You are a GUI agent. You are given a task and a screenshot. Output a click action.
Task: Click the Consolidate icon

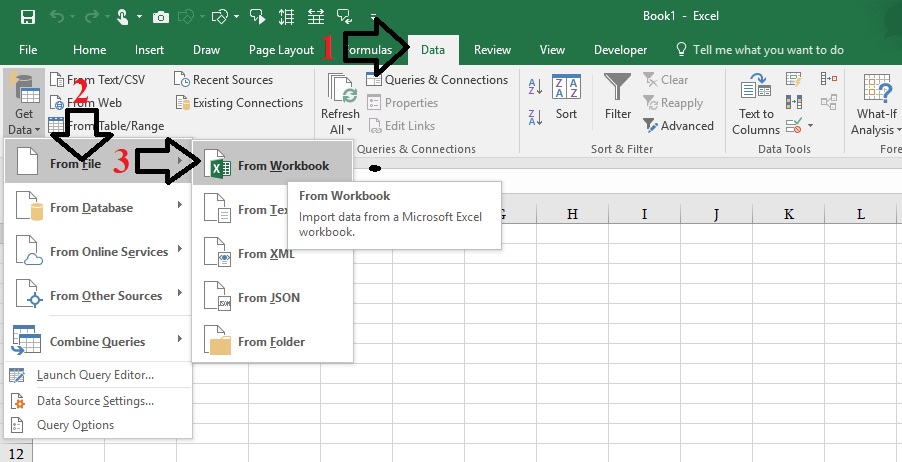pyautogui.click(x=829, y=79)
